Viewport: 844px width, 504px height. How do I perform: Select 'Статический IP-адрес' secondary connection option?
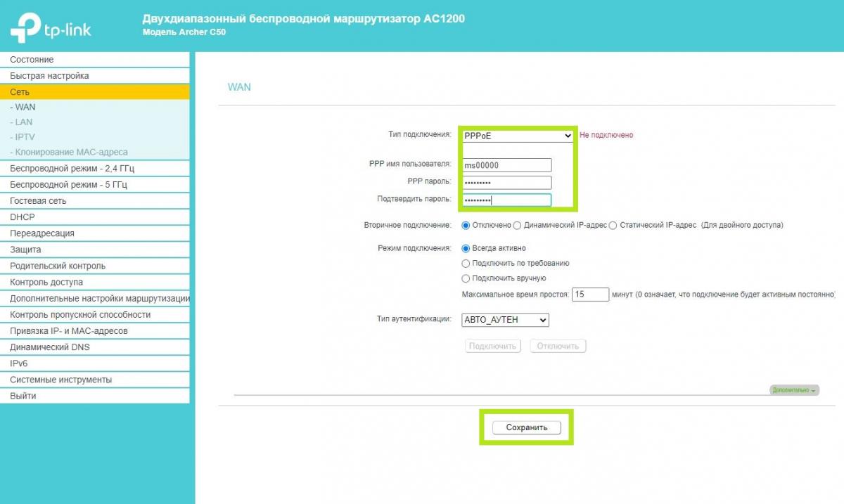click(x=613, y=226)
